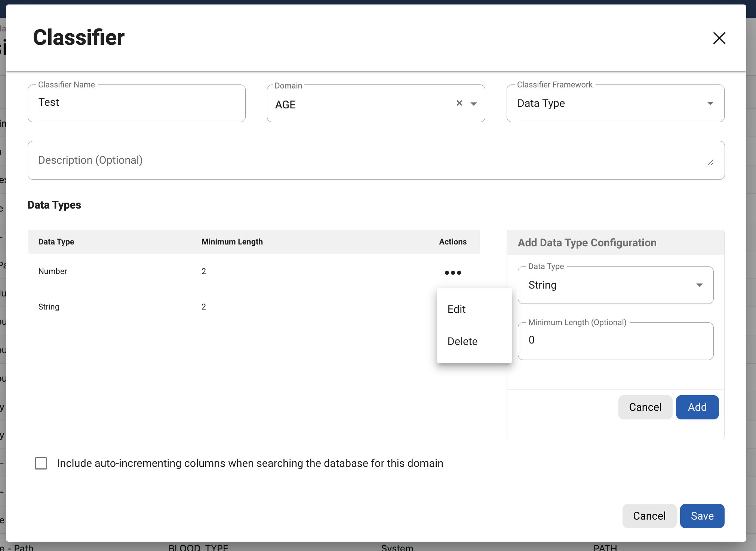The image size is (756, 551).
Task: Click the Data Type column header
Action: (56, 242)
